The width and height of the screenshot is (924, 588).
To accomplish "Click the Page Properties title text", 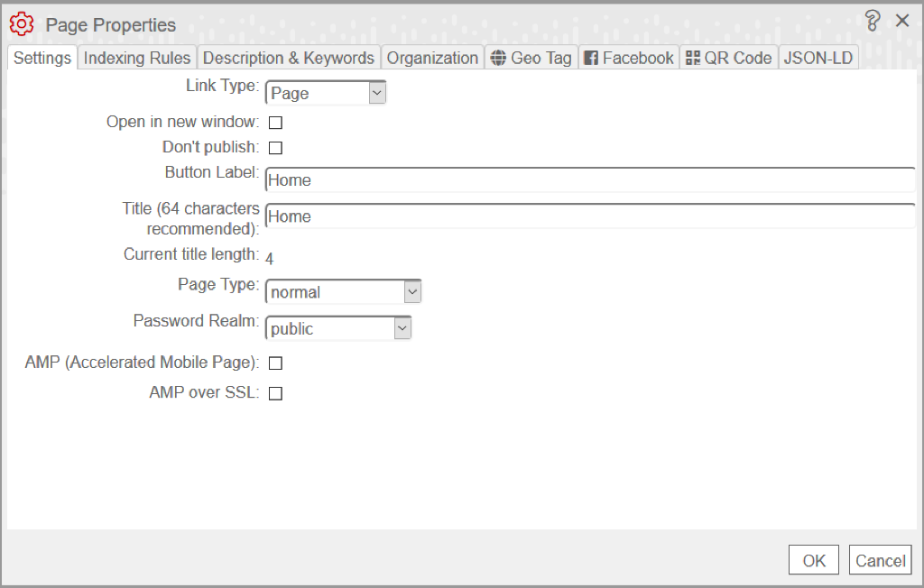I will click(x=111, y=24).
